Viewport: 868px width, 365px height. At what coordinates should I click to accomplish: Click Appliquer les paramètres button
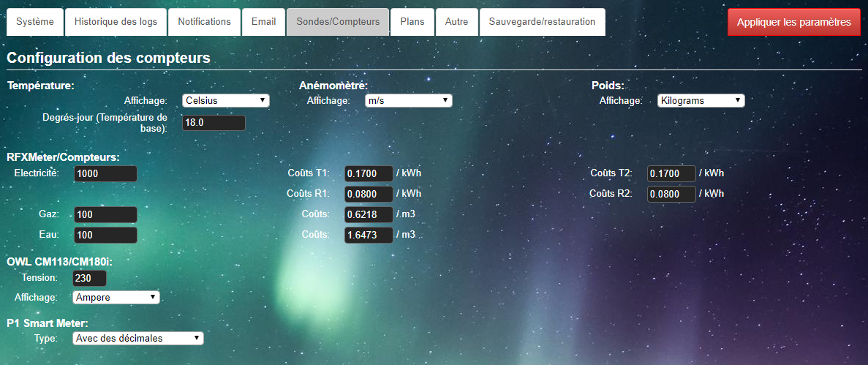point(793,23)
